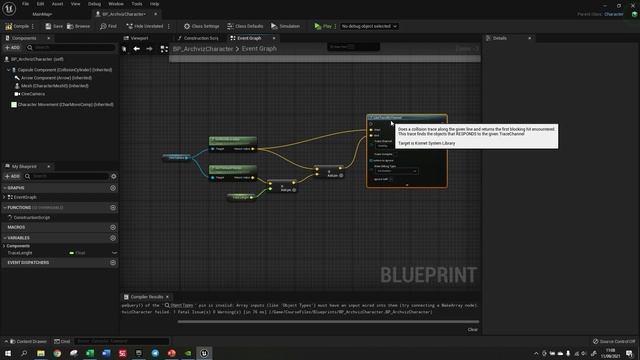The width and height of the screenshot is (640, 360).
Task: Toggle the Trace Complex checkbox
Action: tap(395, 154)
